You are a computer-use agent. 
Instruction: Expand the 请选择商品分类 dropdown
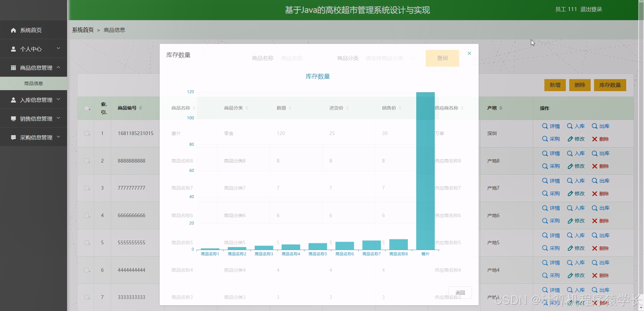tap(389, 58)
